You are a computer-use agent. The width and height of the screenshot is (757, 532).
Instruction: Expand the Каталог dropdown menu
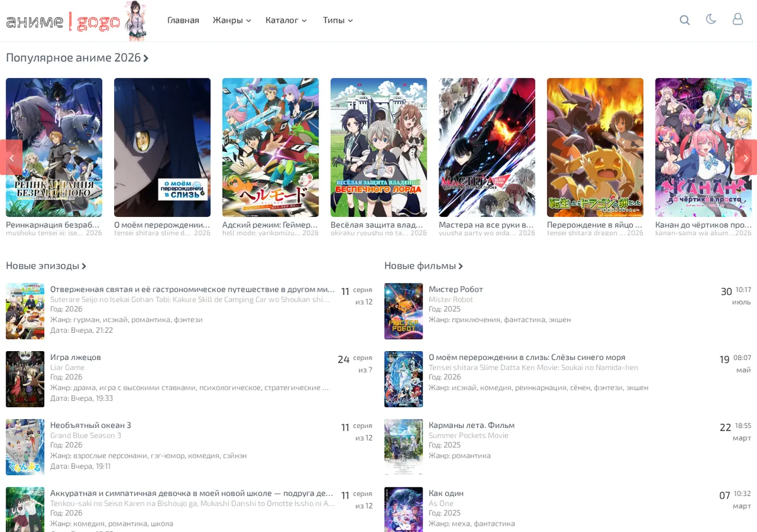(x=286, y=20)
